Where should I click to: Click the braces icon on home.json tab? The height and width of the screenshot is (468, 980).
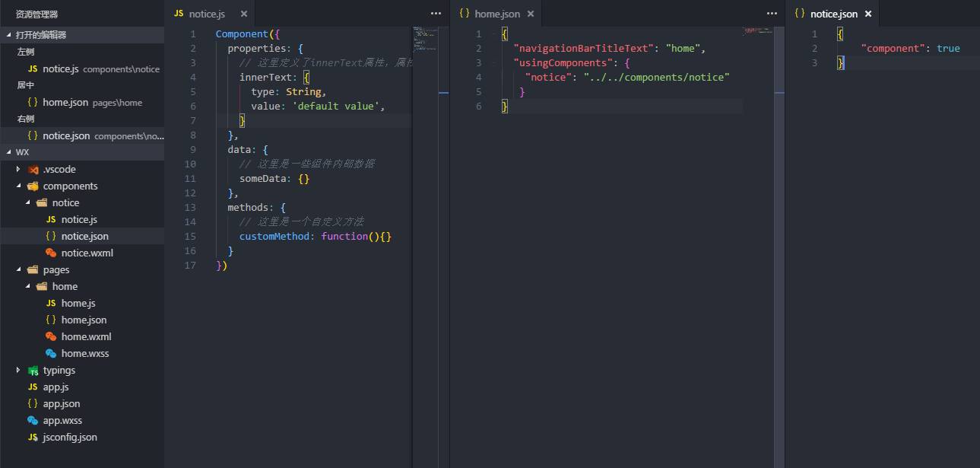tap(465, 14)
